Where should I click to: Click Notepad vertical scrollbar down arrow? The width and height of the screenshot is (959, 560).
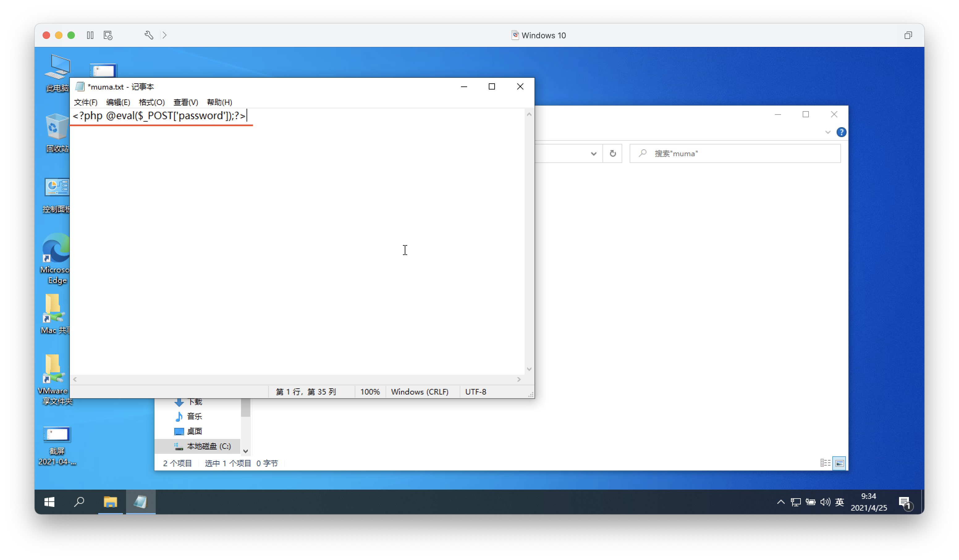(529, 369)
